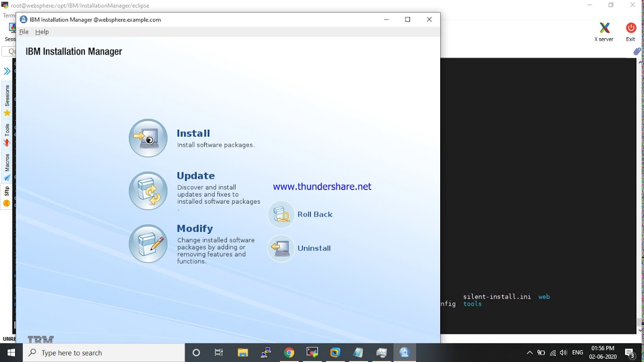Select the Uninstall text link
The image size is (644, 362).
click(x=314, y=248)
